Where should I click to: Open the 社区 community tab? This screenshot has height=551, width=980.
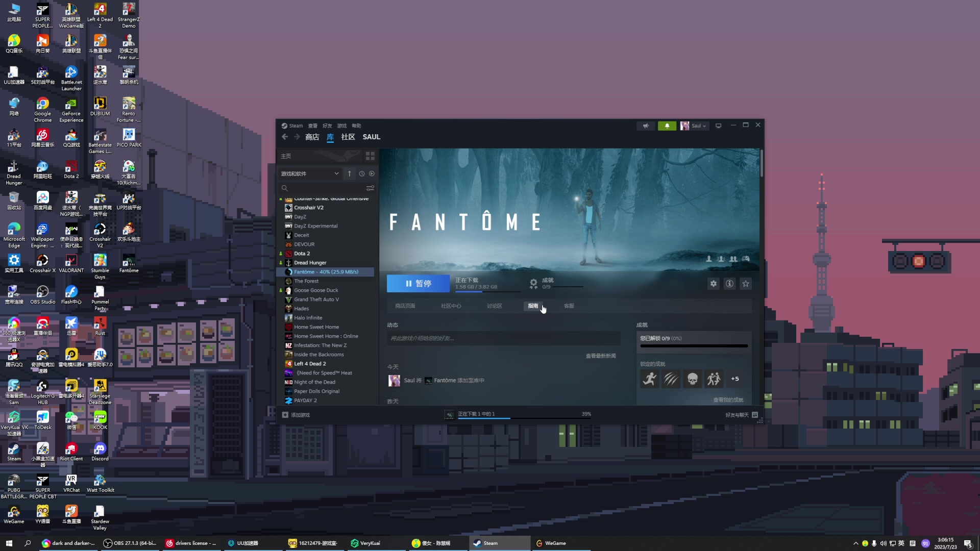(x=348, y=137)
